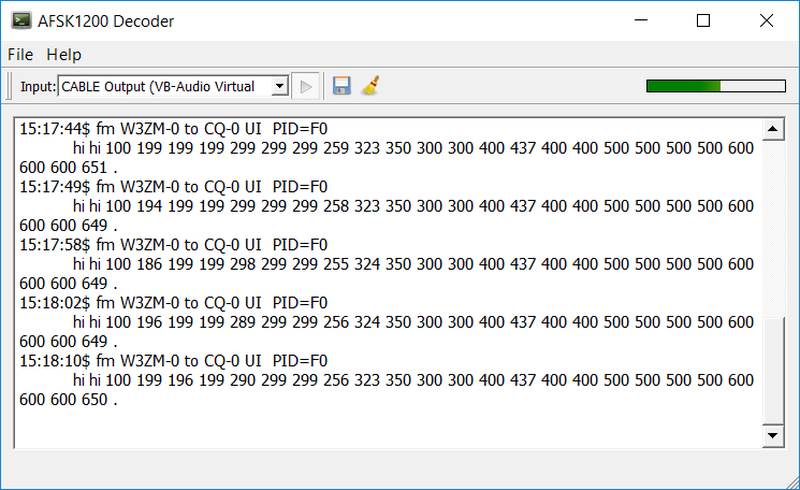This screenshot has height=490, width=800.
Task: Click the AFSK1200 Decoder app icon in title bar
Action: [21, 21]
